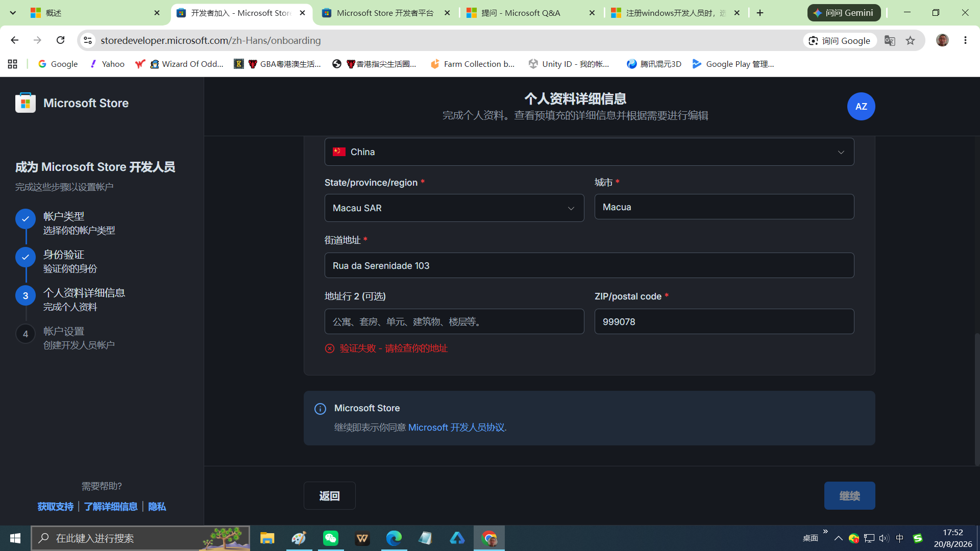Switch to Microsoft Store 开发者平台 tab
This screenshot has width=980, height=551.
(386, 13)
